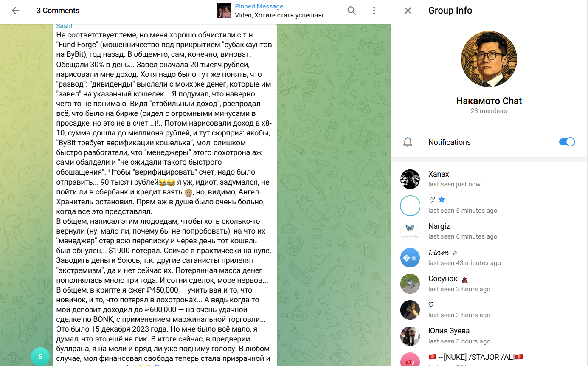This screenshot has height=366, width=588.
Task: Click the 3 Comments header title
Action: click(58, 11)
